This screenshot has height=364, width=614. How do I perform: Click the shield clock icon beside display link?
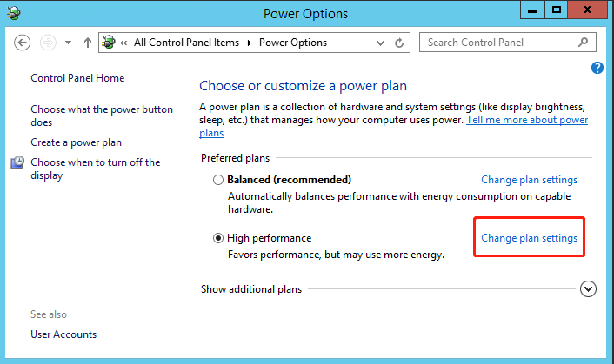tap(18, 162)
